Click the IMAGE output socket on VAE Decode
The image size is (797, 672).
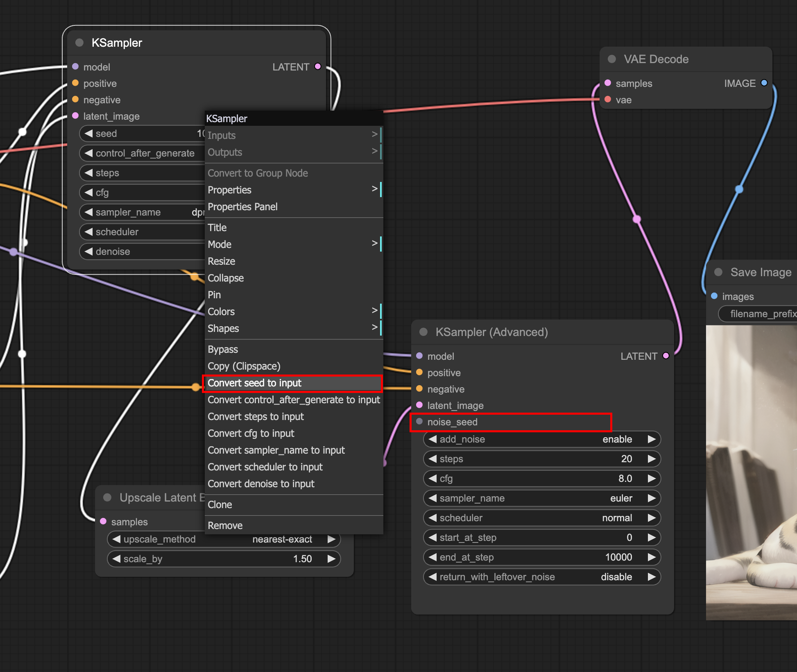(x=764, y=83)
